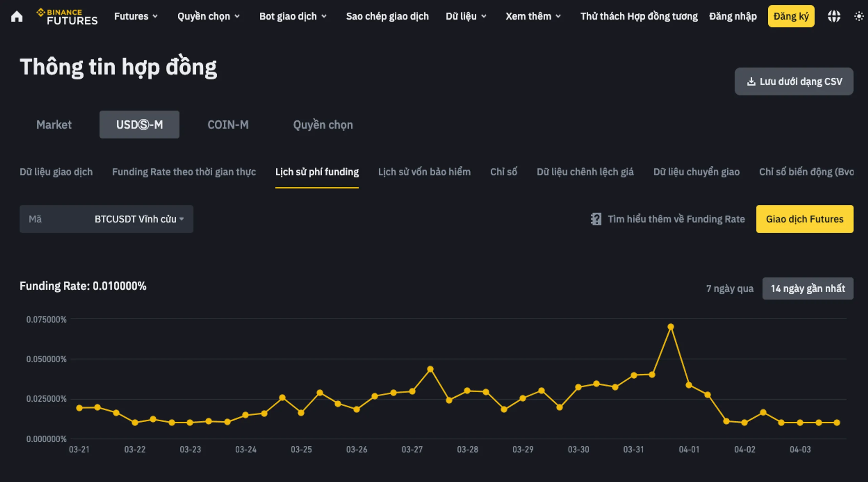Click the Funding Rate help question icon
The height and width of the screenshot is (482, 868).
(x=596, y=219)
